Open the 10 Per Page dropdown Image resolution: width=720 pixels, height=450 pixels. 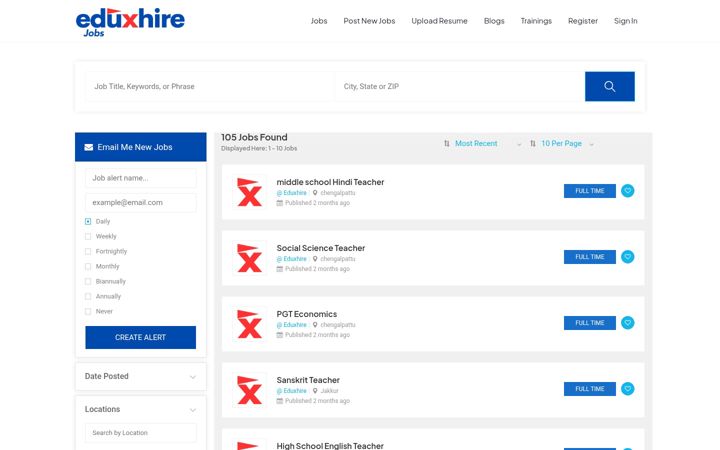568,144
